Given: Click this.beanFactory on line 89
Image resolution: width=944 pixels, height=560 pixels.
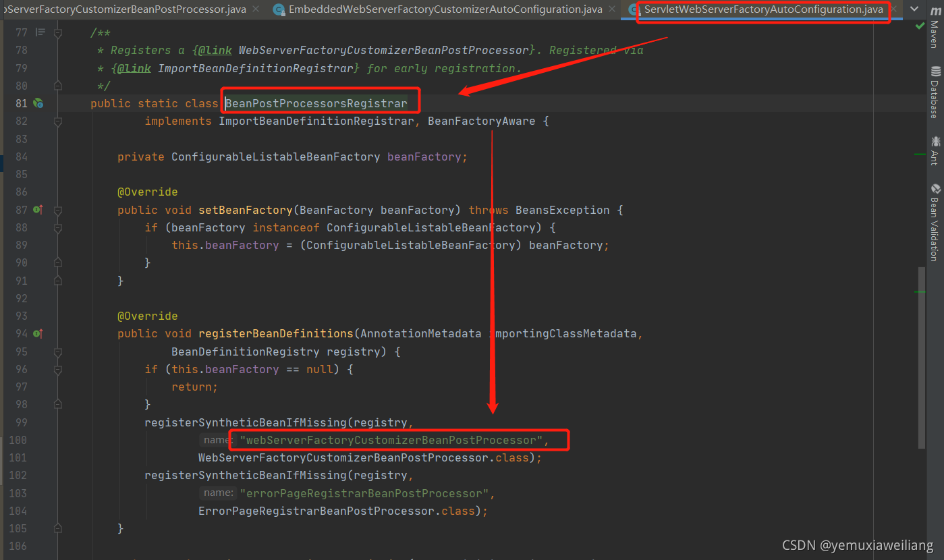Looking at the screenshot, I should [x=225, y=245].
